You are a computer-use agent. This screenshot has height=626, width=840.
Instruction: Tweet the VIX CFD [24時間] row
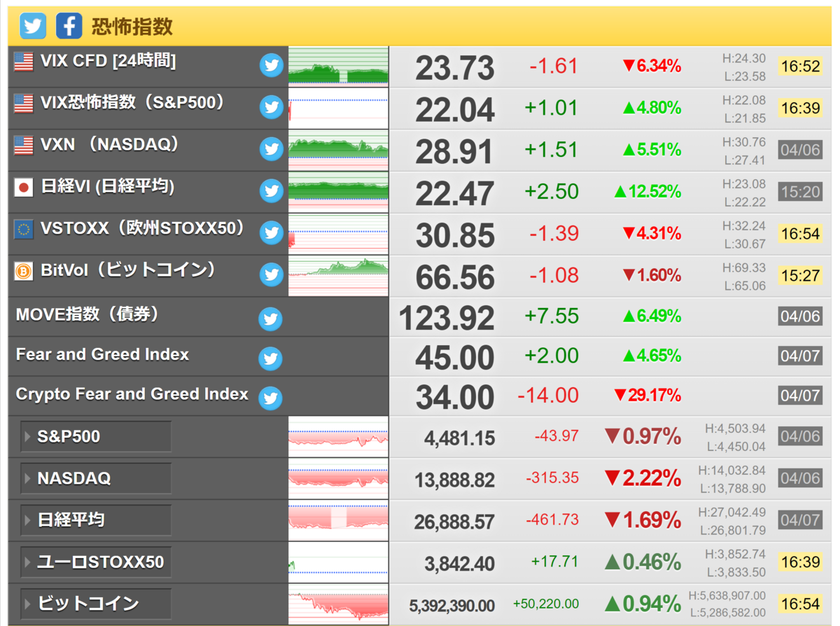(272, 66)
